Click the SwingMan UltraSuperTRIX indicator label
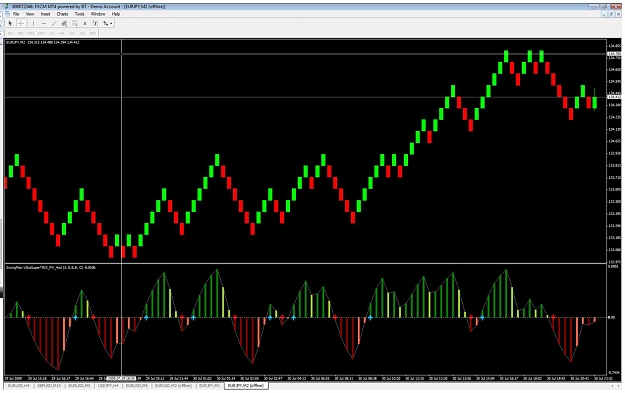The width and height of the screenshot is (625, 393). point(51,267)
